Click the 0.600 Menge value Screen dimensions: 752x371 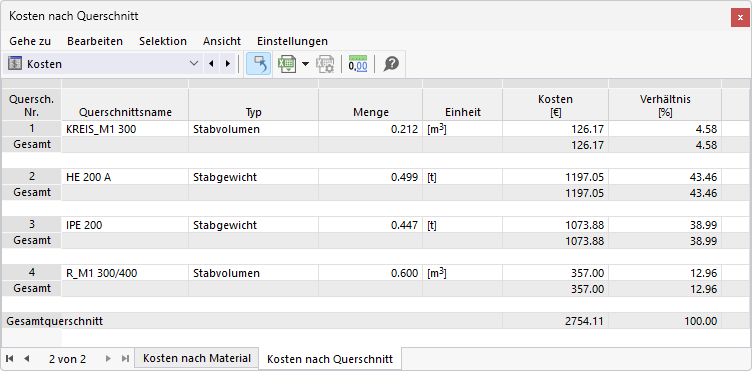click(371, 273)
